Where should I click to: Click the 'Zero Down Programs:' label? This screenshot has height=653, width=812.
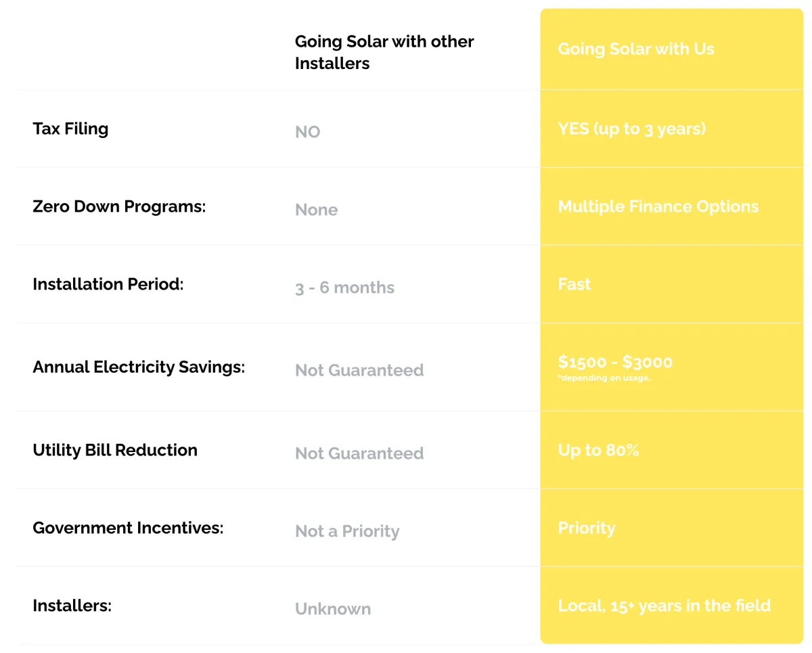118,206
